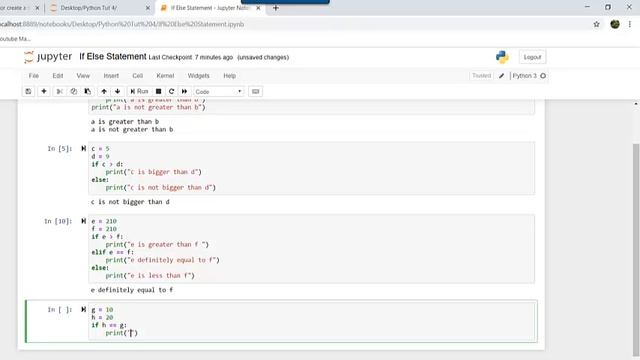Click the scrollbar up arrow
Screen dimensions: 640x360
[x=636, y=104]
